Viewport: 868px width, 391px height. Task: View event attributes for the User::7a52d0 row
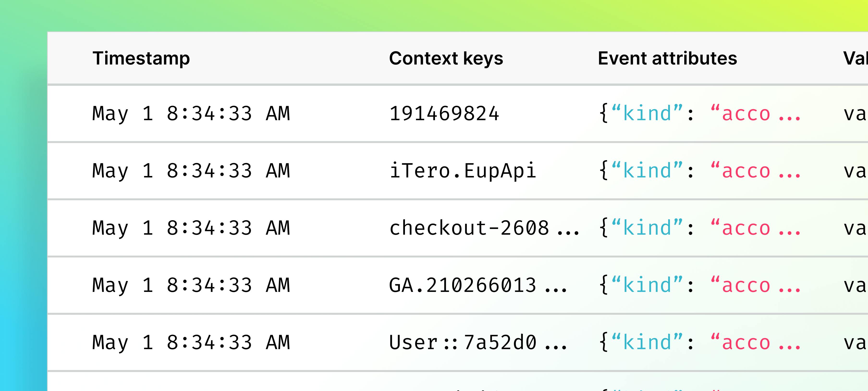coord(699,342)
